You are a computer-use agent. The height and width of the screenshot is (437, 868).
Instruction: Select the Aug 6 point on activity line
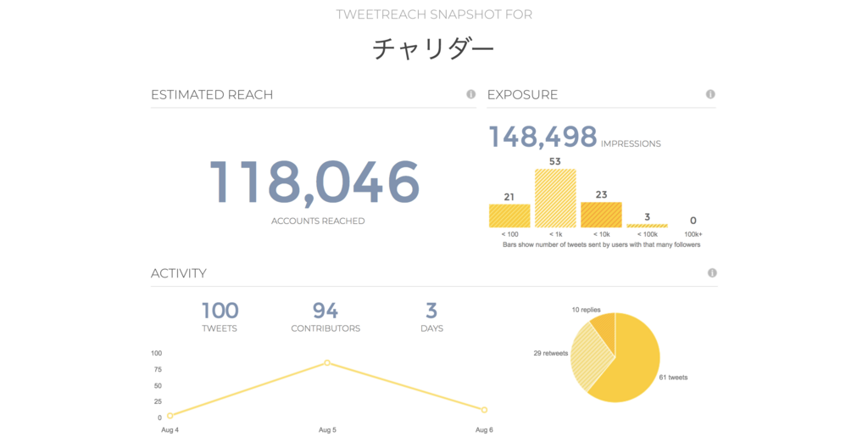[x=484, y=410]
